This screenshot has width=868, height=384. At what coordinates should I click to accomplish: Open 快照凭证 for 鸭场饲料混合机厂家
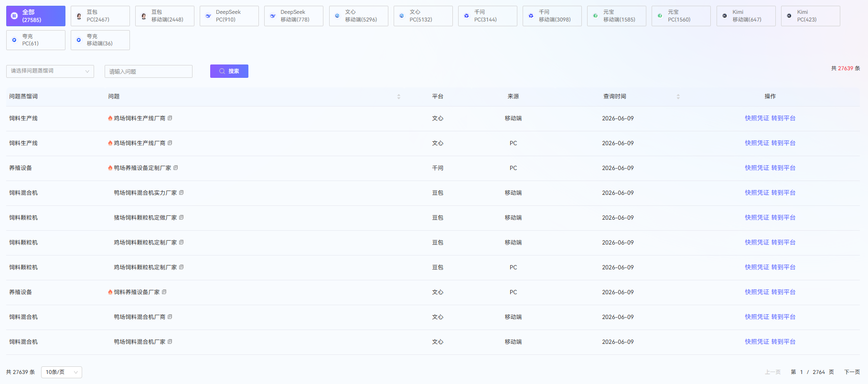pos(757,341)
